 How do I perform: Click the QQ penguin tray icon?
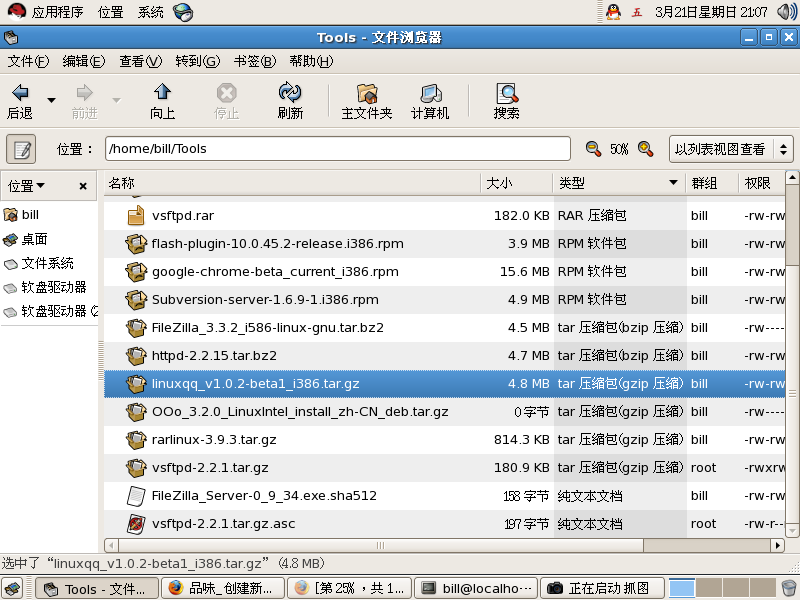[x=613, y=12]
